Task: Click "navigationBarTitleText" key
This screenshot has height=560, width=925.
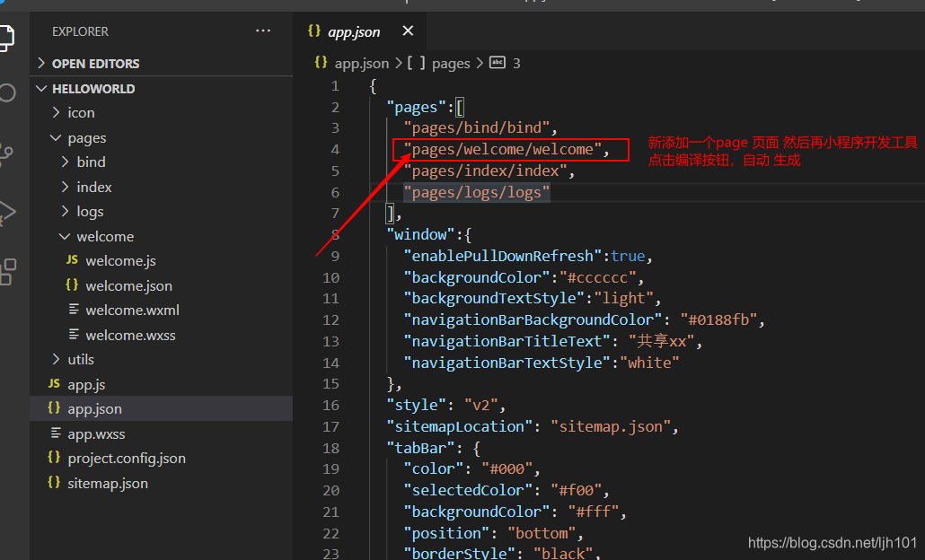Action: (x=507, y=341)
